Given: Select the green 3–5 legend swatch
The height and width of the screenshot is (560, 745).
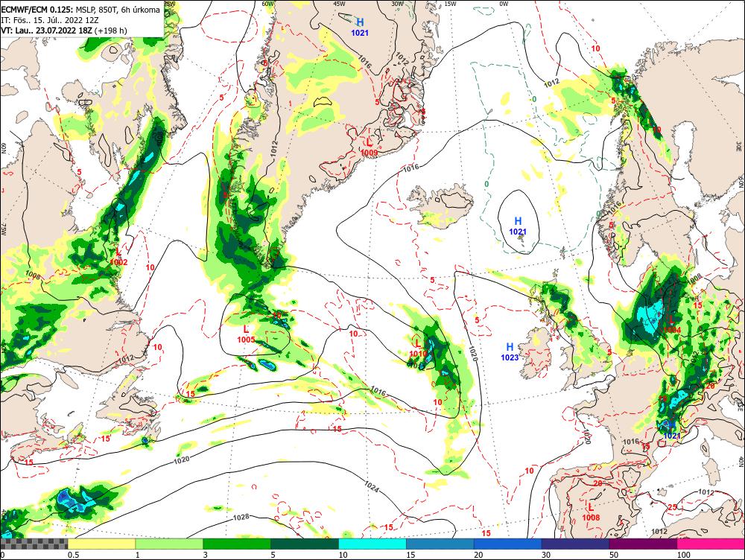Looking at the screenshot, I should [x=237, y=544].
